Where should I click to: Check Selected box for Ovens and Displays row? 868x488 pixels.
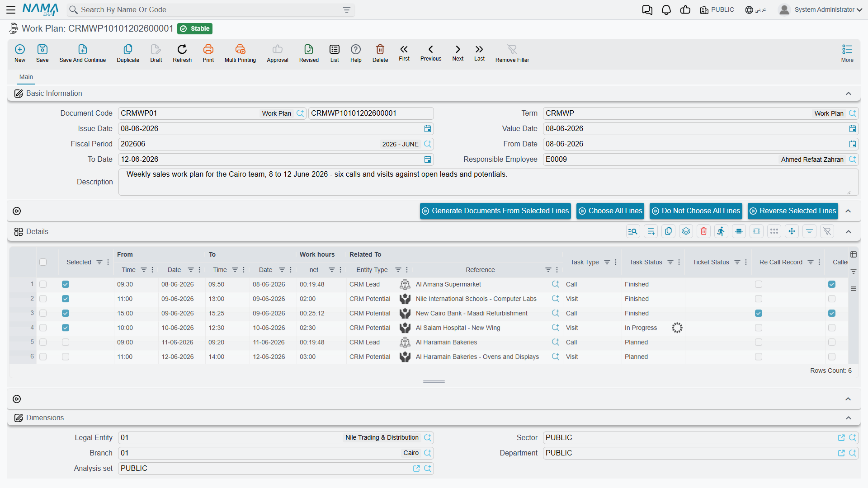66,357
